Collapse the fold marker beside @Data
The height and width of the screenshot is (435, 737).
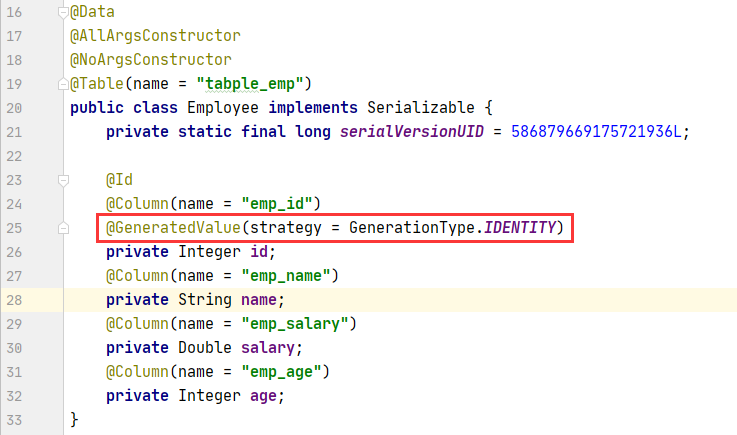pos(64,12)
